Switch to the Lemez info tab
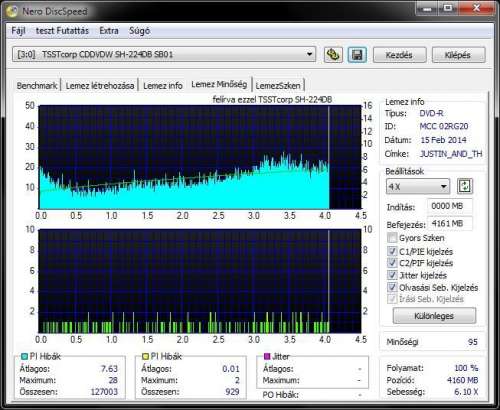The height and width of the screenshot is (410, 500). pos(163,86)
